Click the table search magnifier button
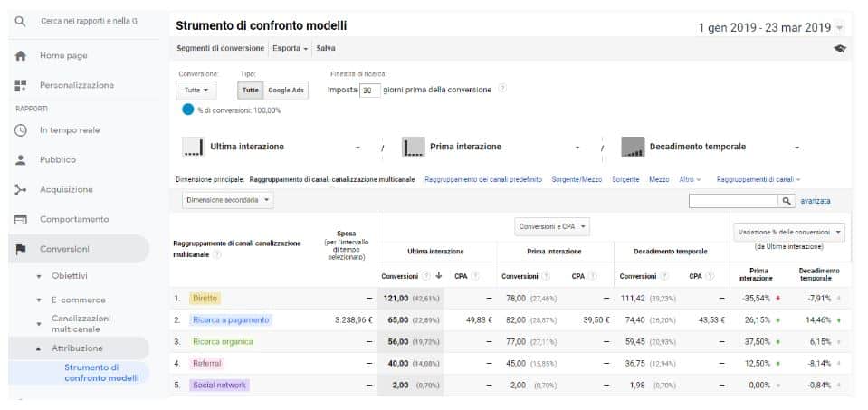Image resolution: width=868 pixels, height=410 pixels. [787, 201]
